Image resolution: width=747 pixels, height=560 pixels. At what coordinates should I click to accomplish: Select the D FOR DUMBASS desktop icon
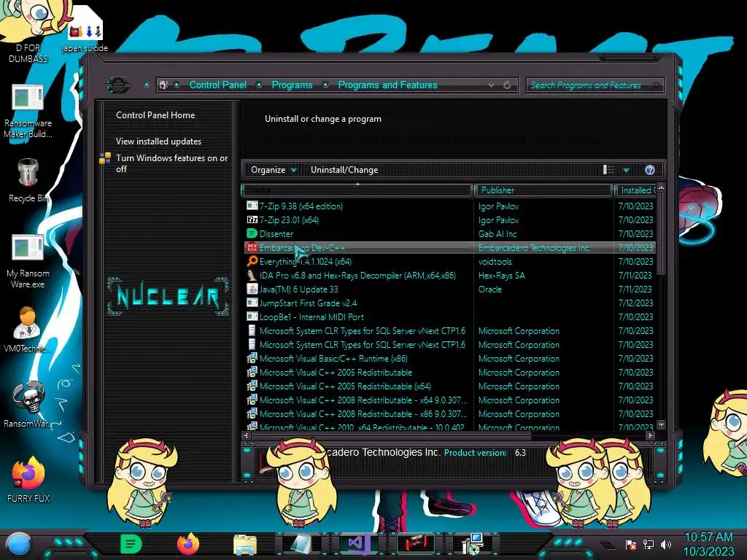point(28,32)
